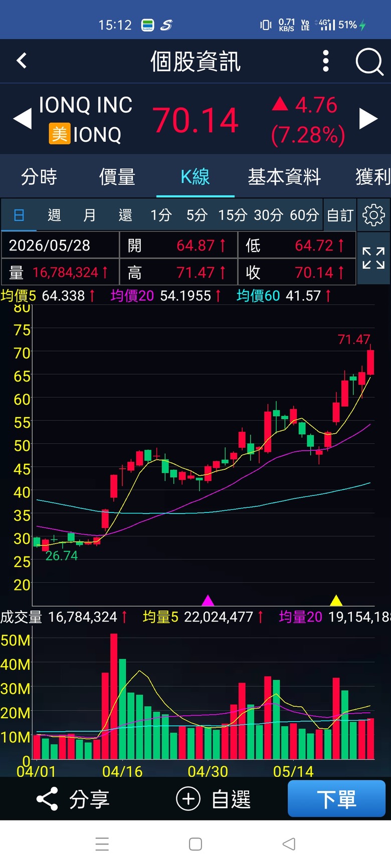Tap the IONQ INC stock name
Image resolution: width=391 pixels, height=868 pixels.
click(86, 105)
